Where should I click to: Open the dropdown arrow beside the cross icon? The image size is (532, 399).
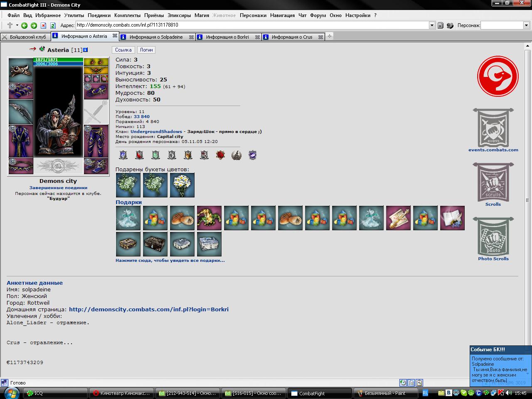point(17,25)
